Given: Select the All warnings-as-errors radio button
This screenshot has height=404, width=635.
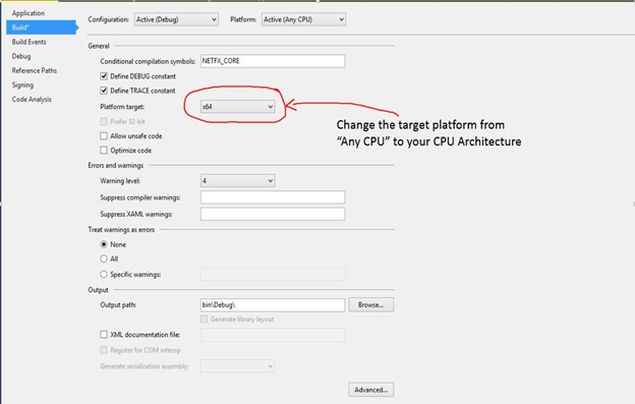Looking at the screenshot, I should (x=104, y=259).
